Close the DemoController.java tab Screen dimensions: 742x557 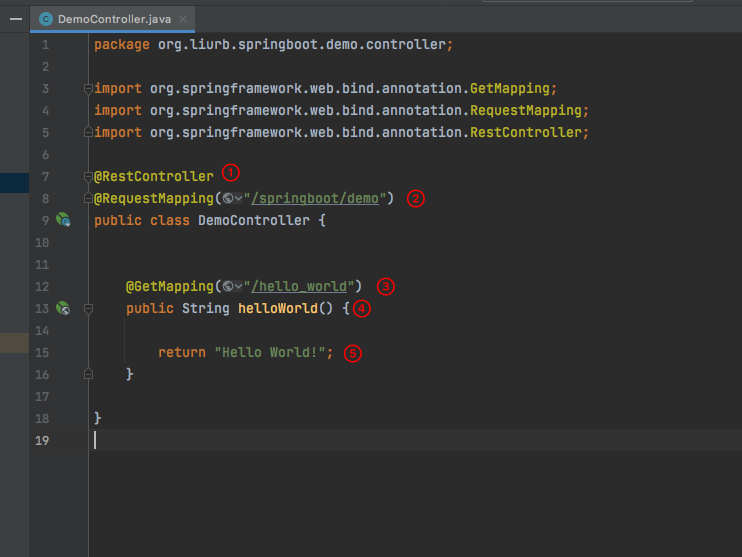(x=183, y=19)
